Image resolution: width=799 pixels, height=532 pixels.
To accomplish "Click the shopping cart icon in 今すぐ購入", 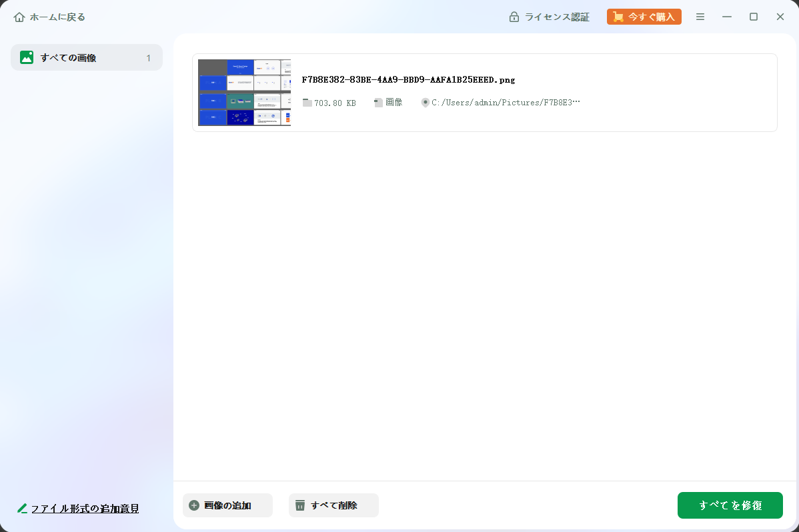I will [x=618, y=17].
